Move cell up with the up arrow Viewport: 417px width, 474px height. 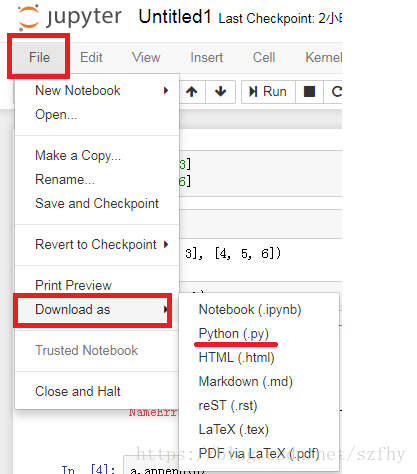[x=192, y=91]
